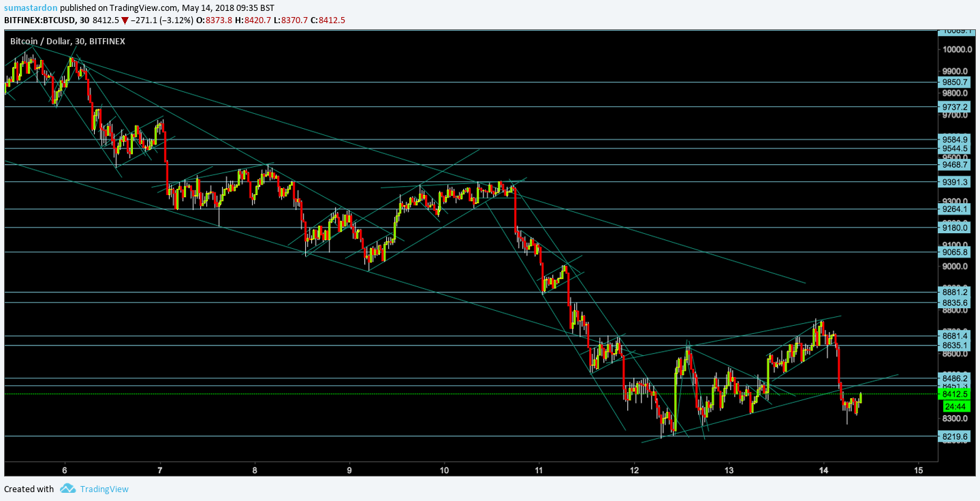Select the 9065.8 price level label
980x501 pixels.
click(x=953, y=252)
